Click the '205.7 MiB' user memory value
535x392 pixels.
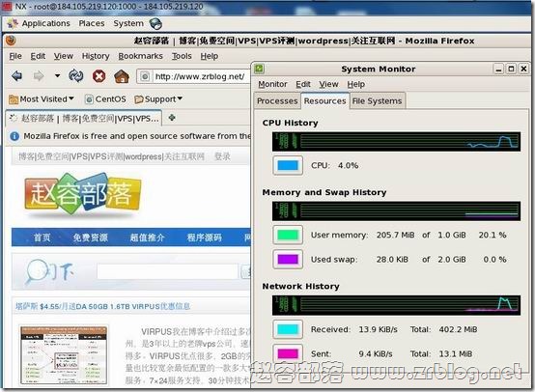point(395,235)
